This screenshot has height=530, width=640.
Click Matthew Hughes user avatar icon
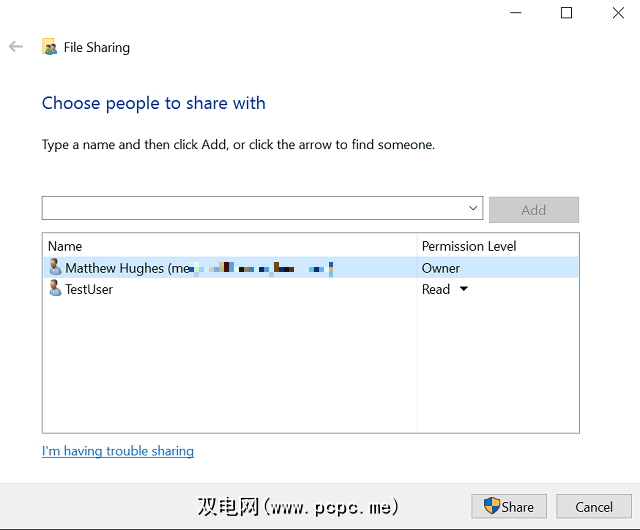(55, 267)
